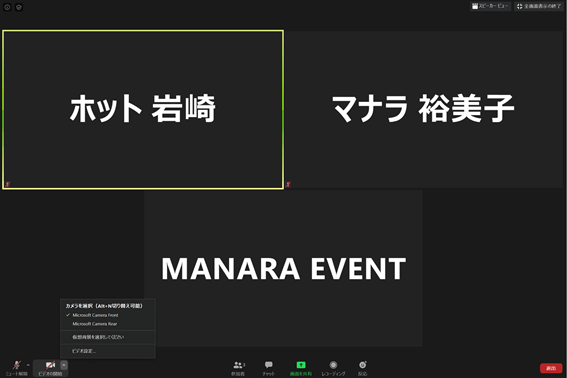567x378 pixels.
Task: Click the red Leave meeting button
Action: click(551, 368)
